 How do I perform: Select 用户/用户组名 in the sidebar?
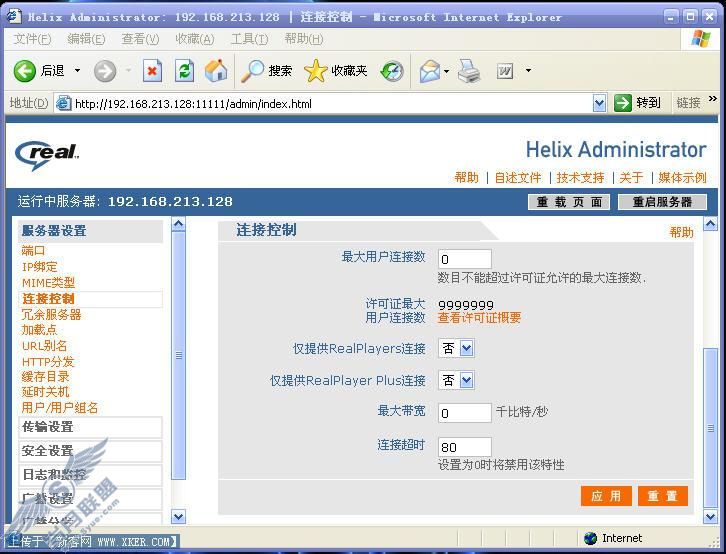60,408
